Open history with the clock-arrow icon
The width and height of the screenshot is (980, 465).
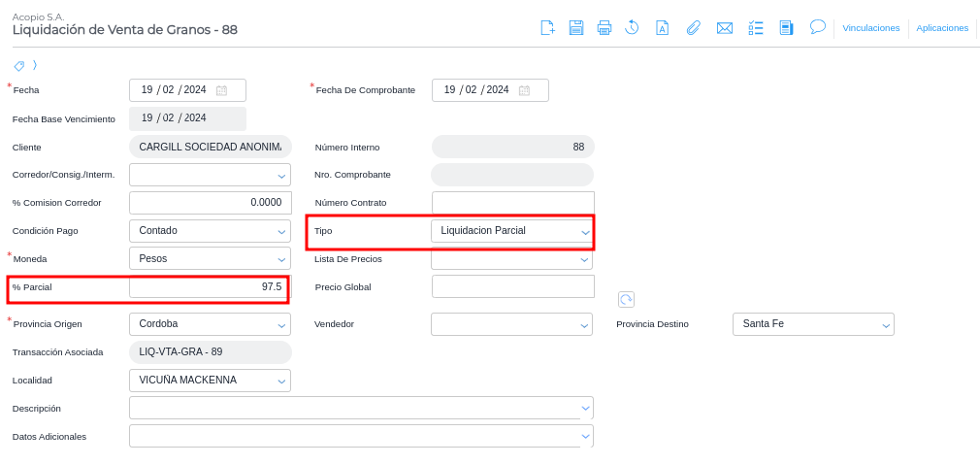pyautogui.click(x=632, y=27)
